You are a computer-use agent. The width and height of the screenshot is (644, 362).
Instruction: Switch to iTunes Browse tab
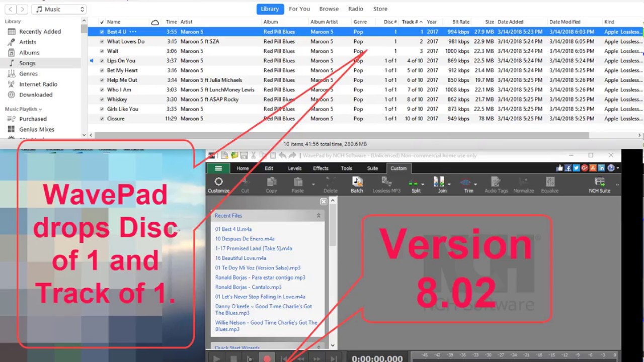pyautogui.click(x=329, y=9)
